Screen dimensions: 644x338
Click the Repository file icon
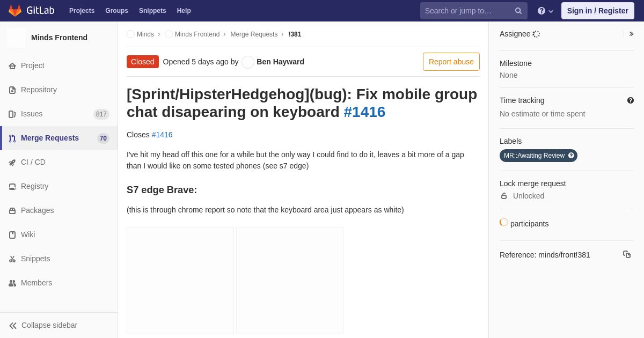[x=12, y=90]
